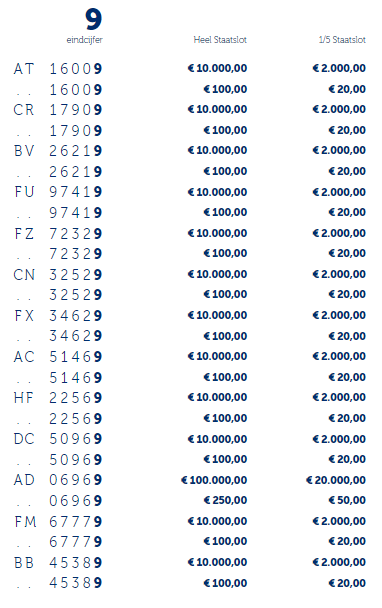This screenshot has width=382, height=608.
Task: Click lot number HF 22569
Action: 58,398
